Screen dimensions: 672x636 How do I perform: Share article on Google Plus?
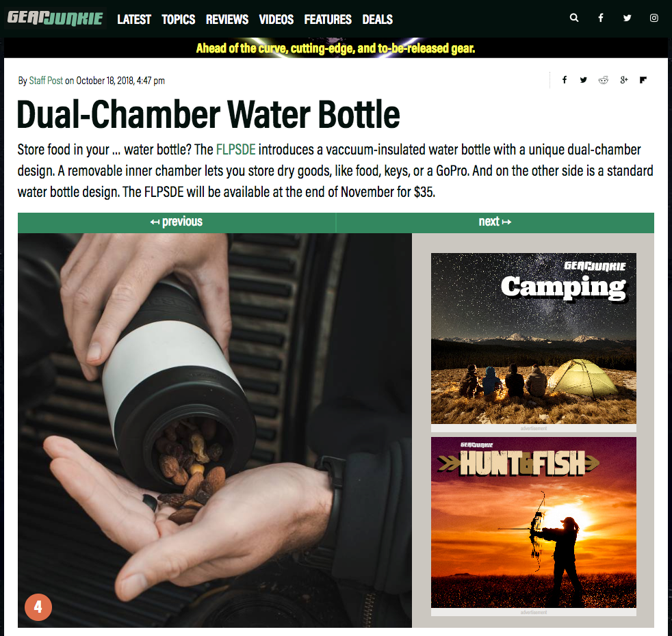(623, 79)
